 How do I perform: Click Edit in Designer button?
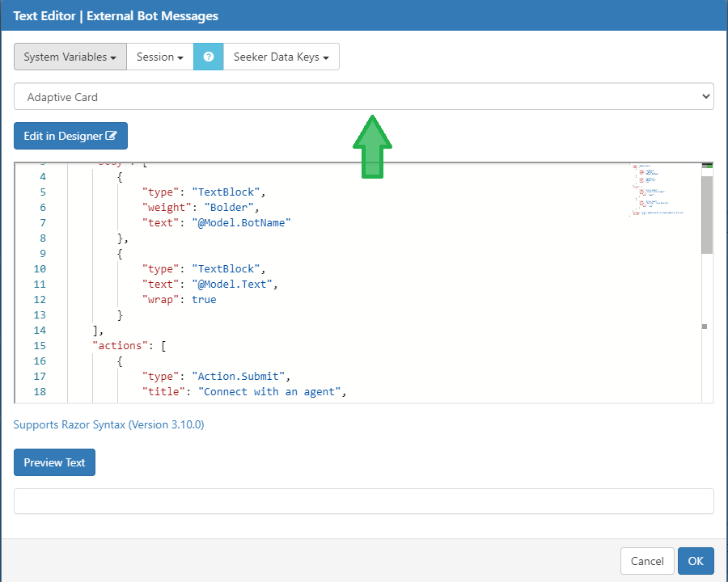(70, 136)
